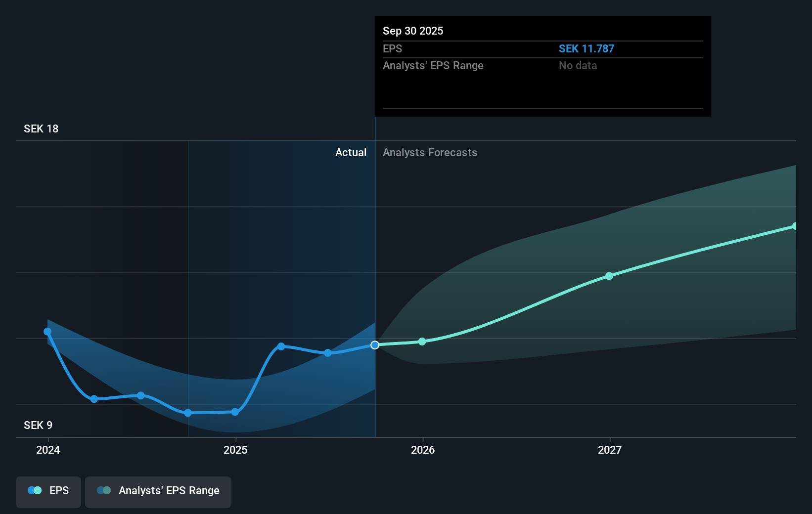The image size is (812, 514).
Task: Click the Analysts Forecasts label
Action: click(430, 152)
